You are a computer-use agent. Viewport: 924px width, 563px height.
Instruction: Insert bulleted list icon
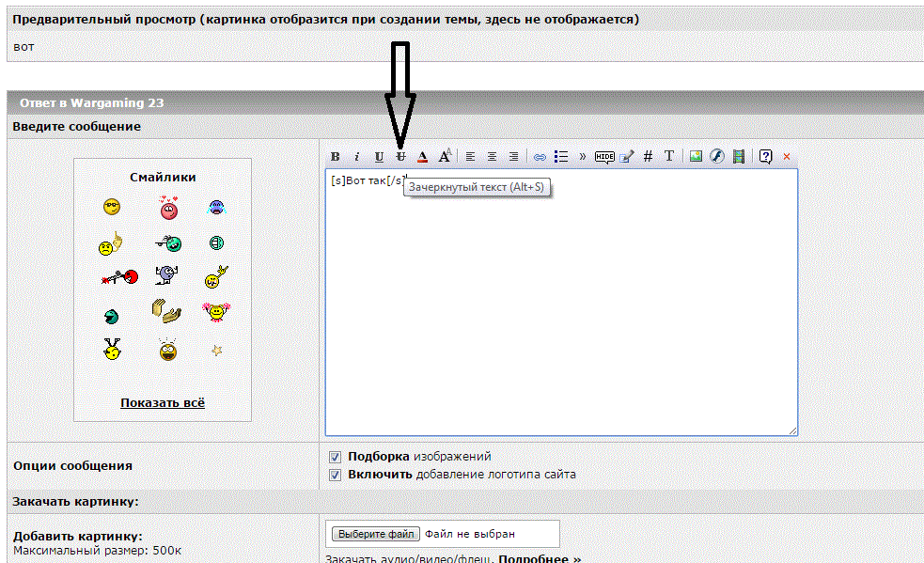561,157
